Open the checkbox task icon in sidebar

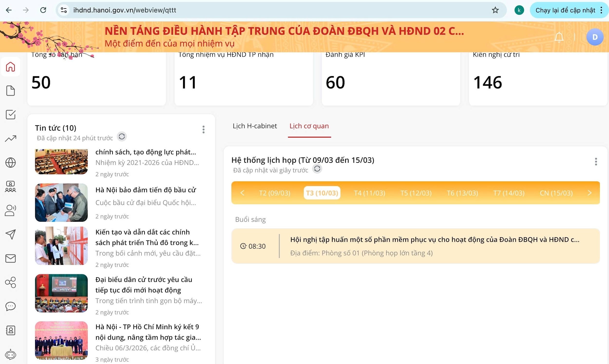(x=10, y=115)
